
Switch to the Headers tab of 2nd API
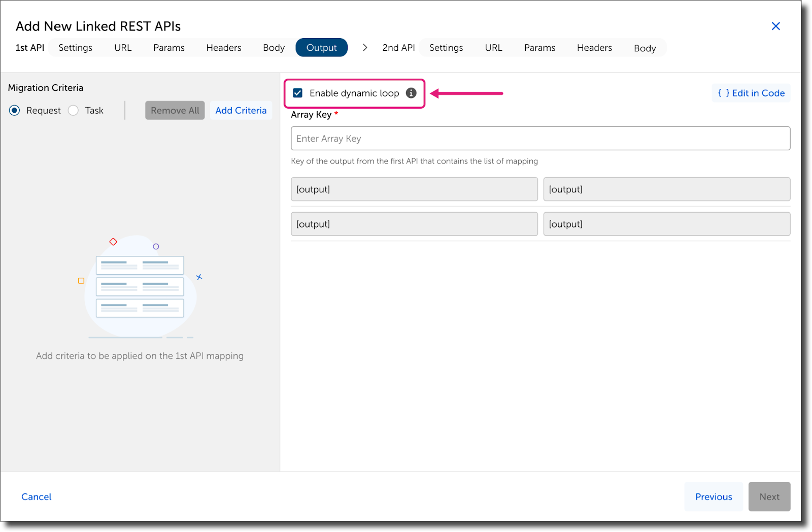tap(594, 47)
